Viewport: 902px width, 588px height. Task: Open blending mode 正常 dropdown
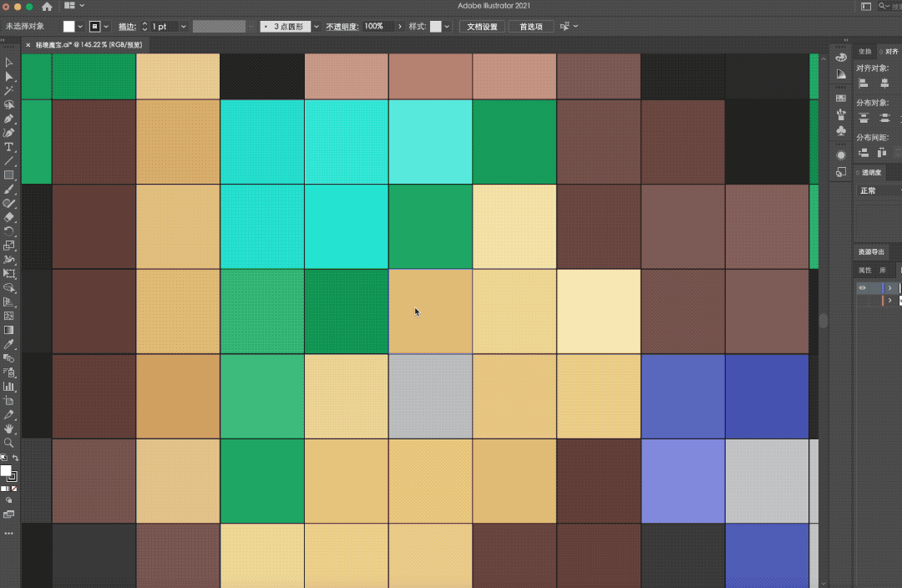pyautogui.click(x=878, y=190)
